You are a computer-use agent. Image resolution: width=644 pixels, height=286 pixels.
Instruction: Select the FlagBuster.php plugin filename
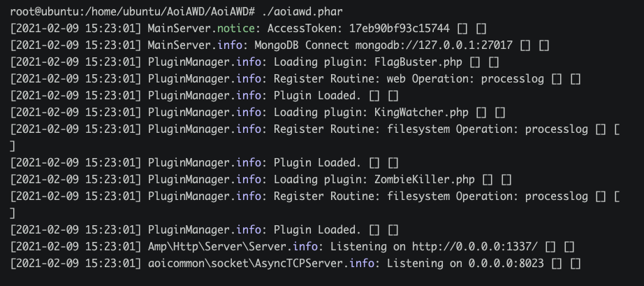418,62
